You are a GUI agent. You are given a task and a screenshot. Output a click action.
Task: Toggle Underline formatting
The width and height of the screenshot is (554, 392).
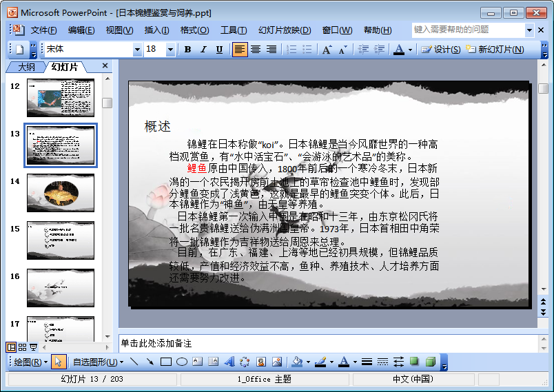pyautogui.click(x=219, y=50)
